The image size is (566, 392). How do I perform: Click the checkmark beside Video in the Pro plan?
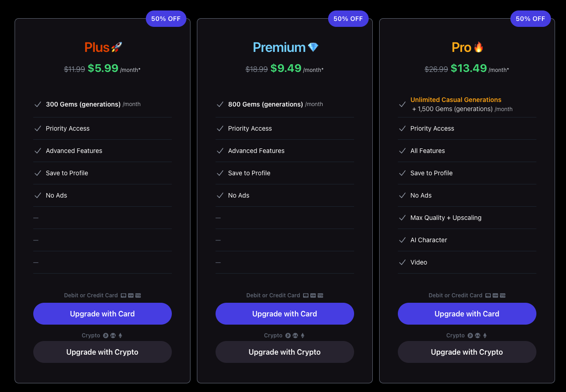click(x=402, y=262)
